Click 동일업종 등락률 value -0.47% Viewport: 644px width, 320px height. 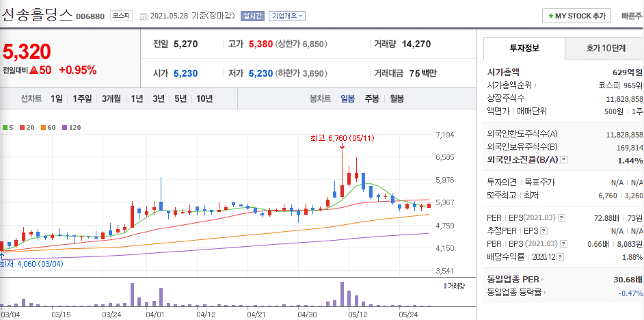pyautogui.click(x=630, y=293)
